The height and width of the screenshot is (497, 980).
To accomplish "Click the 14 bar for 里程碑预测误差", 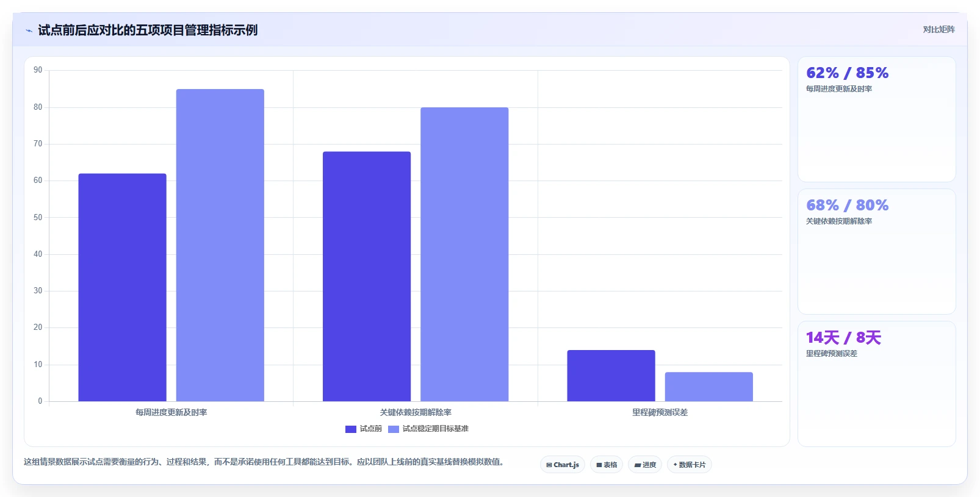I will coord(611,376).
